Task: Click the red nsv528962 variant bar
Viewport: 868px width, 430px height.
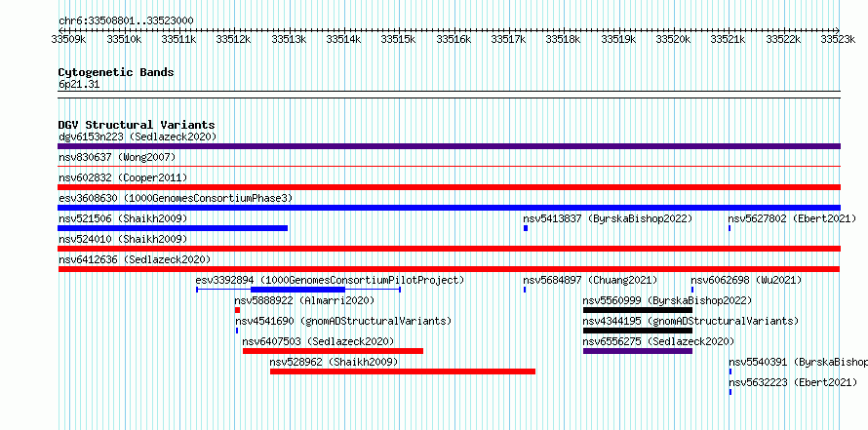Action: (x=403, y=371)
